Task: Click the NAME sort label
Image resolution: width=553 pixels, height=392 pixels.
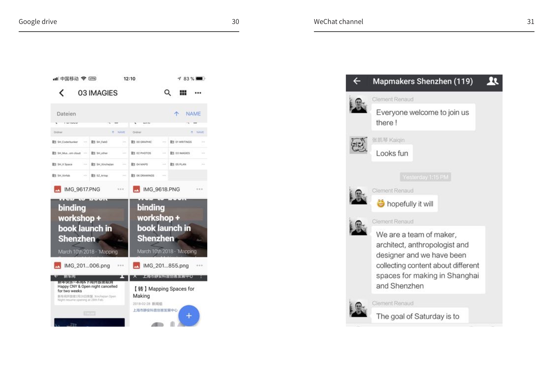Action: click(x=193, y=114)
